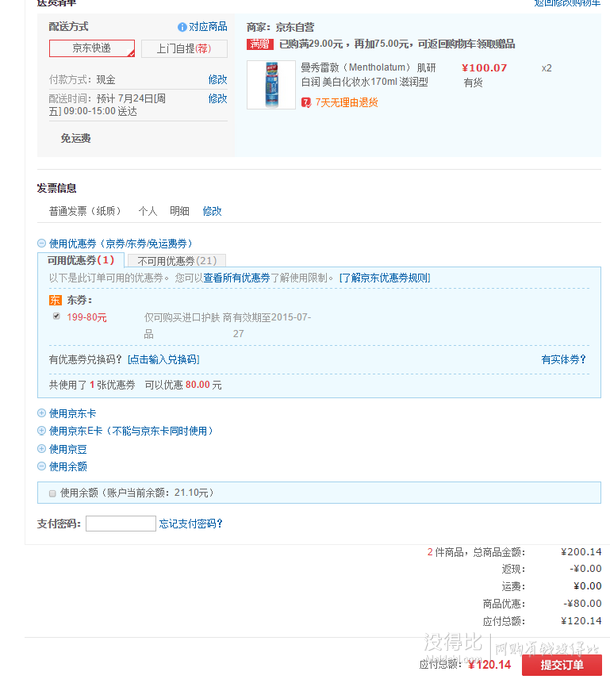This screenshot has width=610, height=683.
Task: Expand 使用京东卡 section
Action: pos(42,413)
